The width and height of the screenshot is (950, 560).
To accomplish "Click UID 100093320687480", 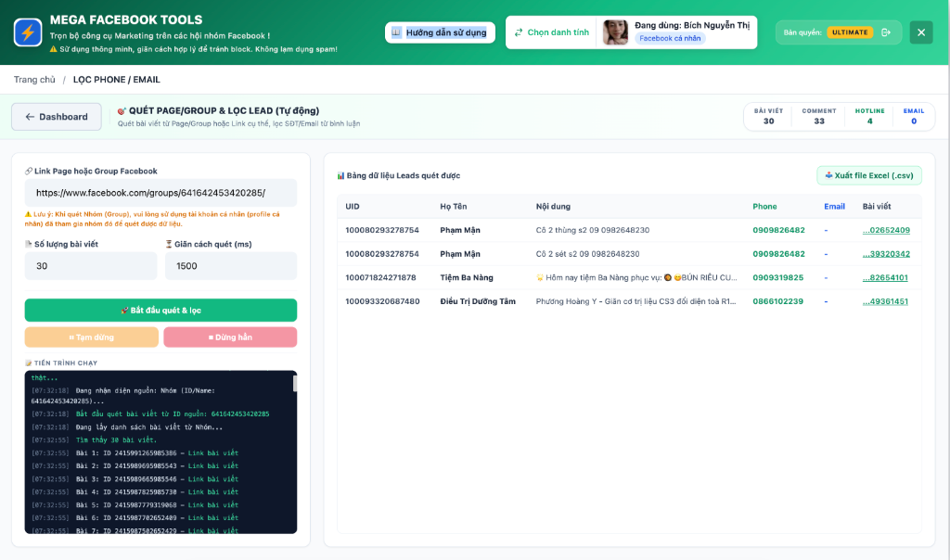I will [382, 301].
